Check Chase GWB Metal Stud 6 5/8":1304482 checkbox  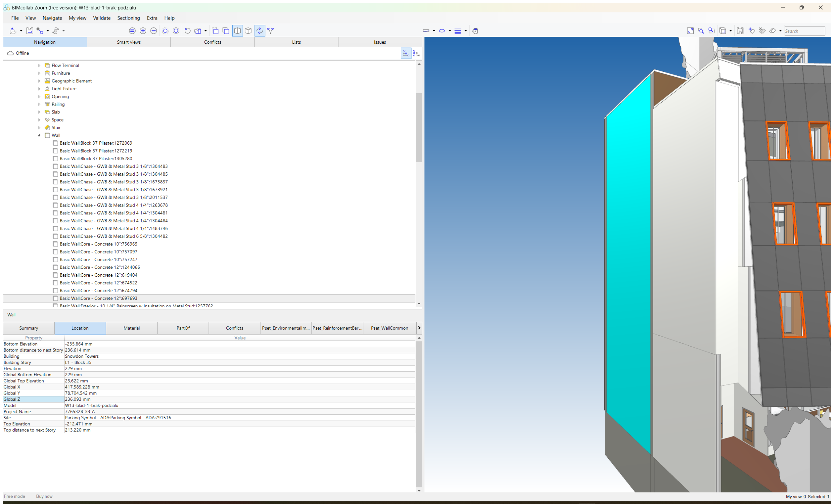(55, 236)
